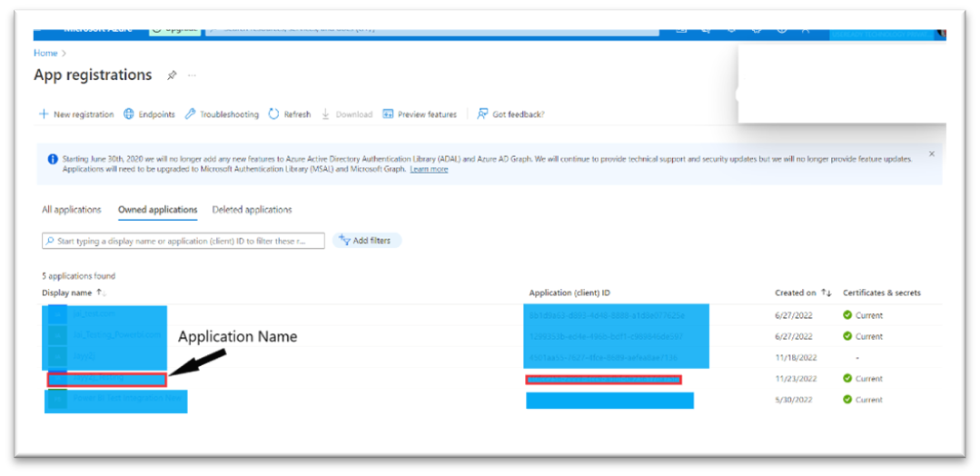Click the display name search field

[183, 241]
